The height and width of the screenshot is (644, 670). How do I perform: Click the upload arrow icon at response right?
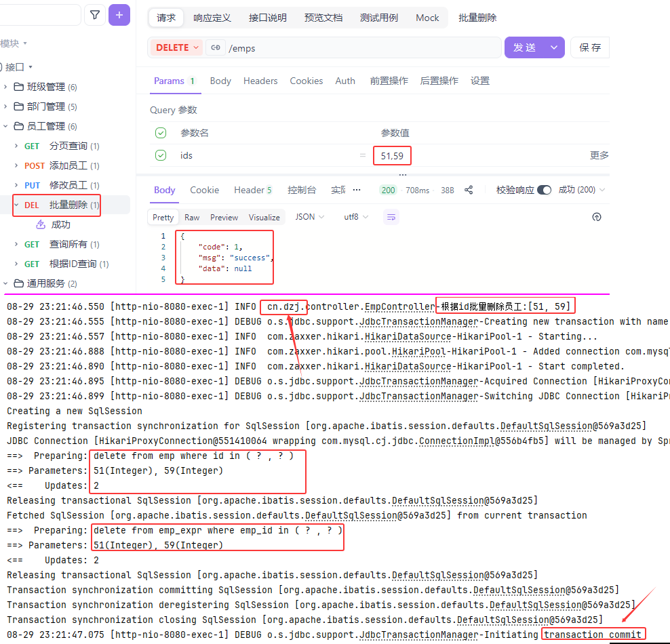(x=597, y=217)
